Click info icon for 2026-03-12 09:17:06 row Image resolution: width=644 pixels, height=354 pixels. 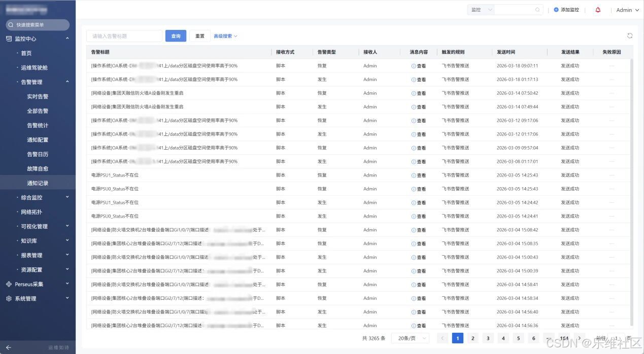pos(414,121)
